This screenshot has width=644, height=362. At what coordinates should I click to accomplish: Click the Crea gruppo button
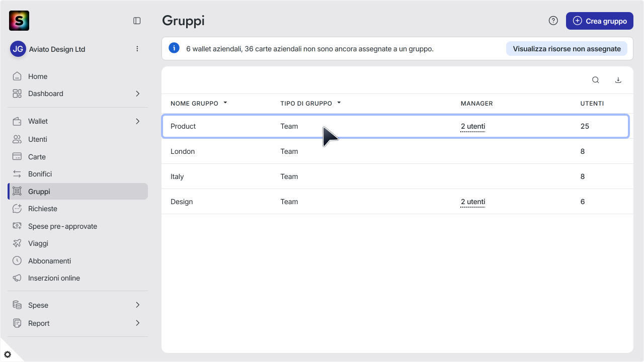click(x=600, y=21)
